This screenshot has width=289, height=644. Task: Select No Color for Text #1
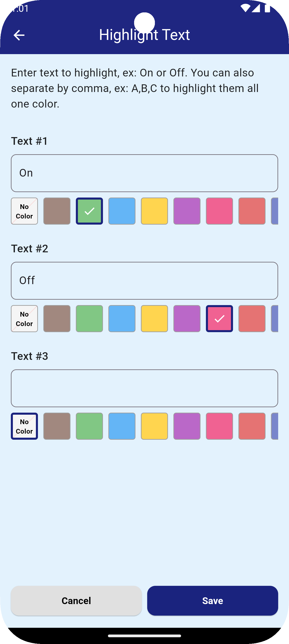(x=24, y=211)
